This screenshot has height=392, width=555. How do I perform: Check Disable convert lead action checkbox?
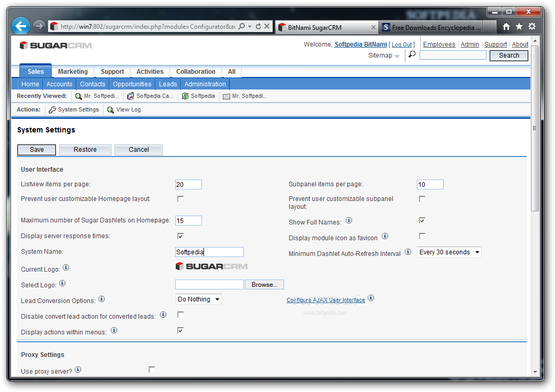(180, 315)
